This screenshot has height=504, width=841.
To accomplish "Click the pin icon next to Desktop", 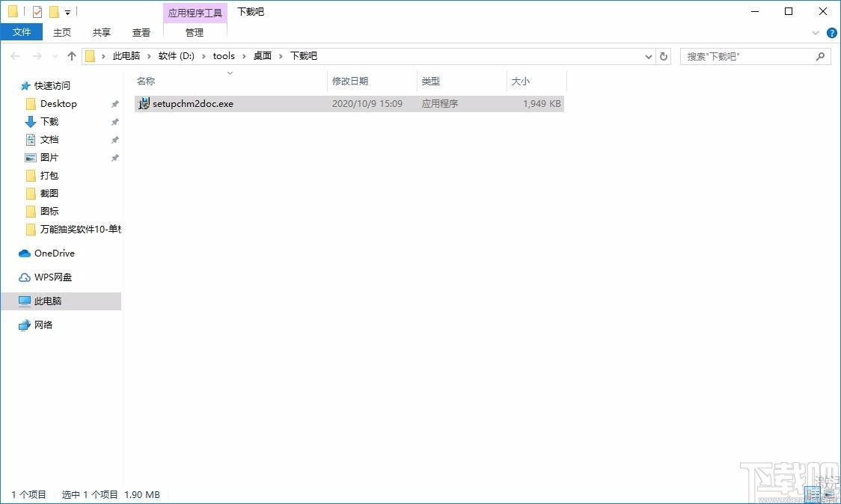I will (114, 104).
